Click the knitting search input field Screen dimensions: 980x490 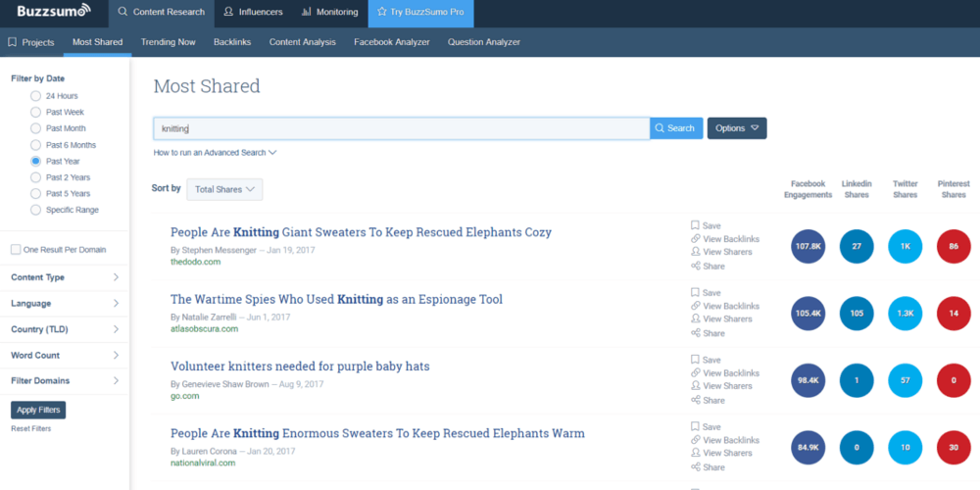coord(401,128)
